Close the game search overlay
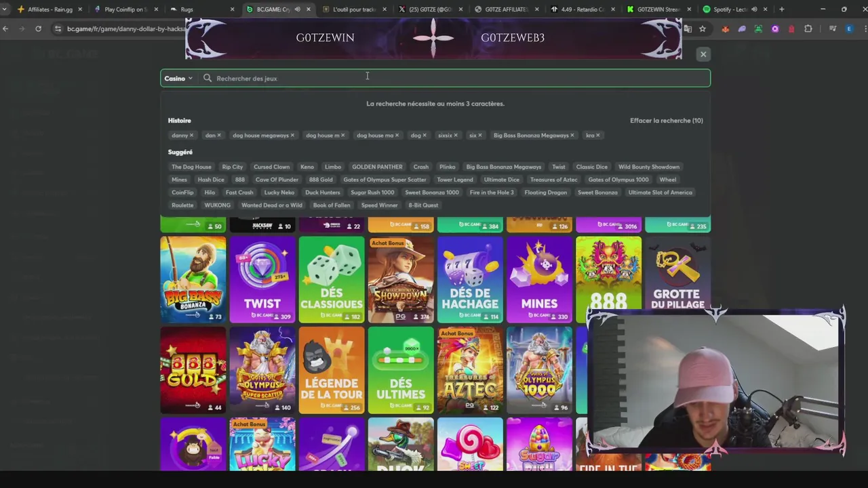The width and height of the screenshot is (868, 488). 703,54
